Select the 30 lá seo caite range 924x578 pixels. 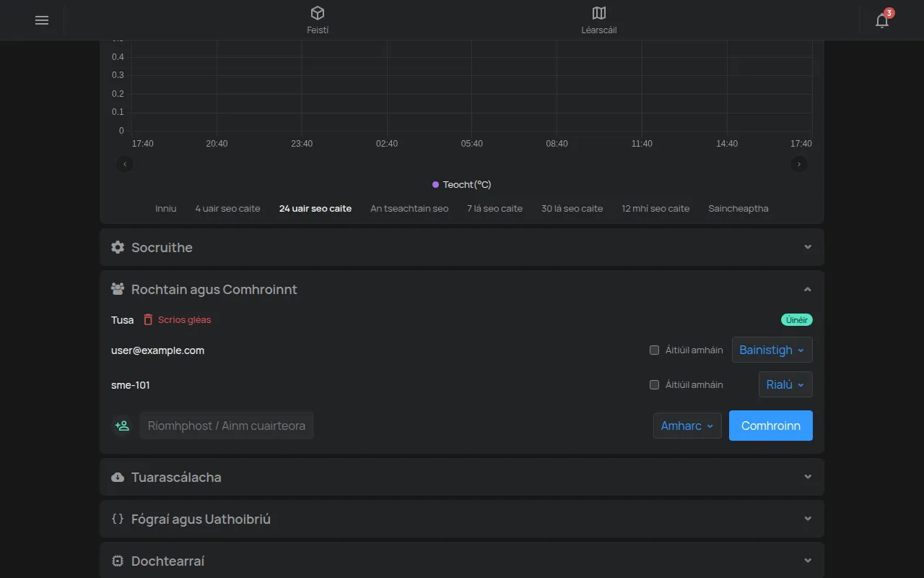572,209
